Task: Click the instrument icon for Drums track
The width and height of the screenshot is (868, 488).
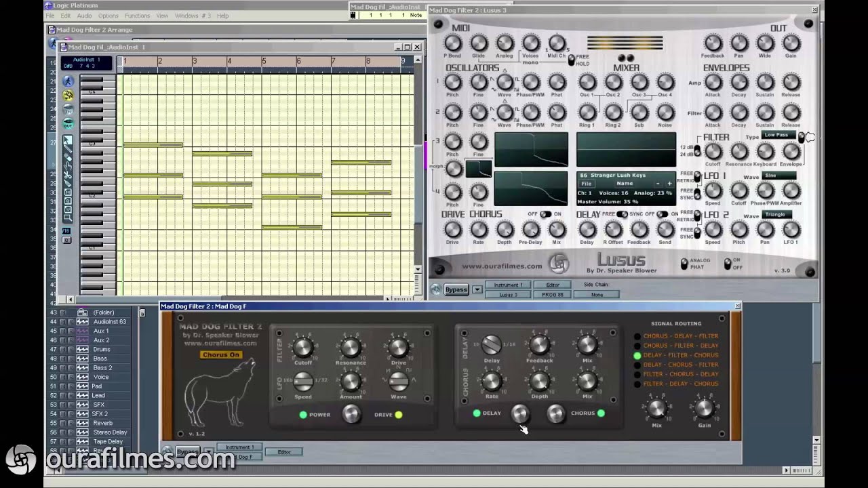Action: click(x=82, y=349)
